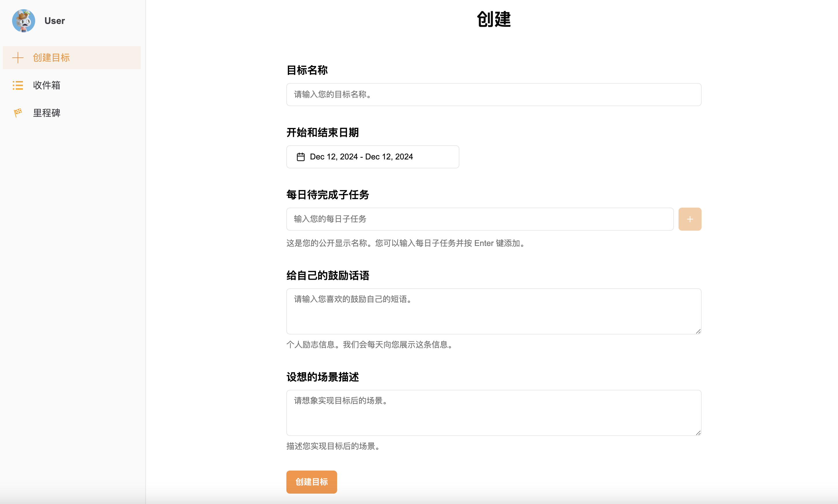838x504 pixels.
Task: Click the list icon beside 收件箱
Action: point(18,85)
